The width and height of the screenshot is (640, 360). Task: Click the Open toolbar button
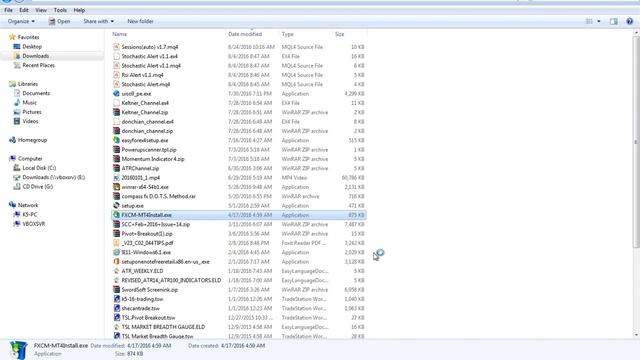(x=60, y=21)
